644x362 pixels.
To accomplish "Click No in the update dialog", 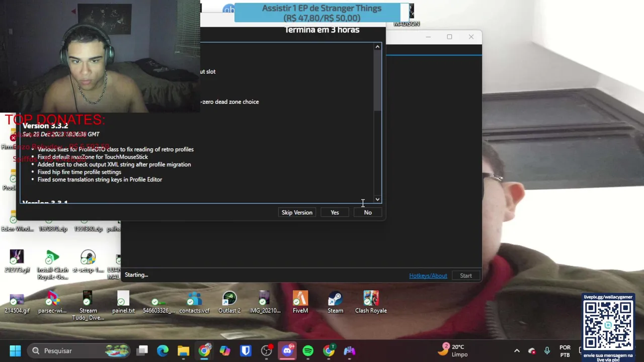I will 368,212.
